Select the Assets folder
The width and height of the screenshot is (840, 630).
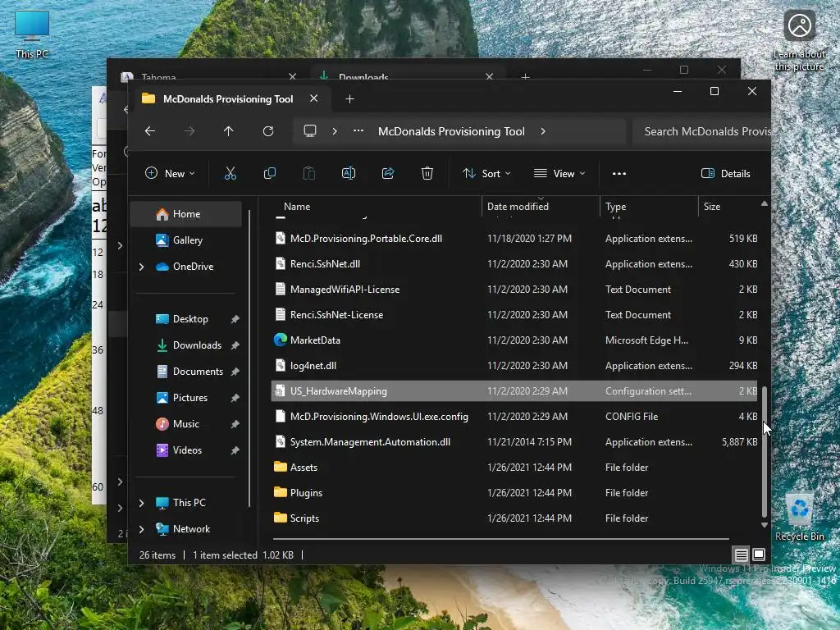[514, 467]
